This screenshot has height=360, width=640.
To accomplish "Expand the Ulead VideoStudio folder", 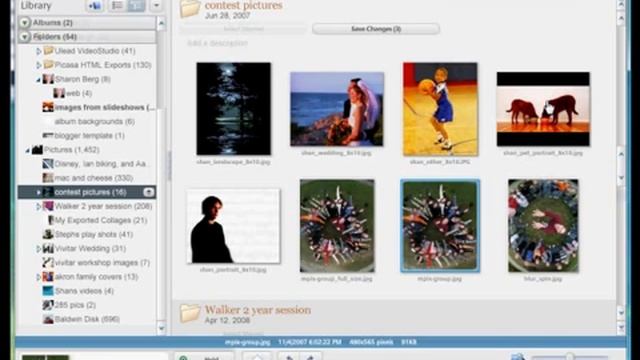I will (x=38, y=51).
